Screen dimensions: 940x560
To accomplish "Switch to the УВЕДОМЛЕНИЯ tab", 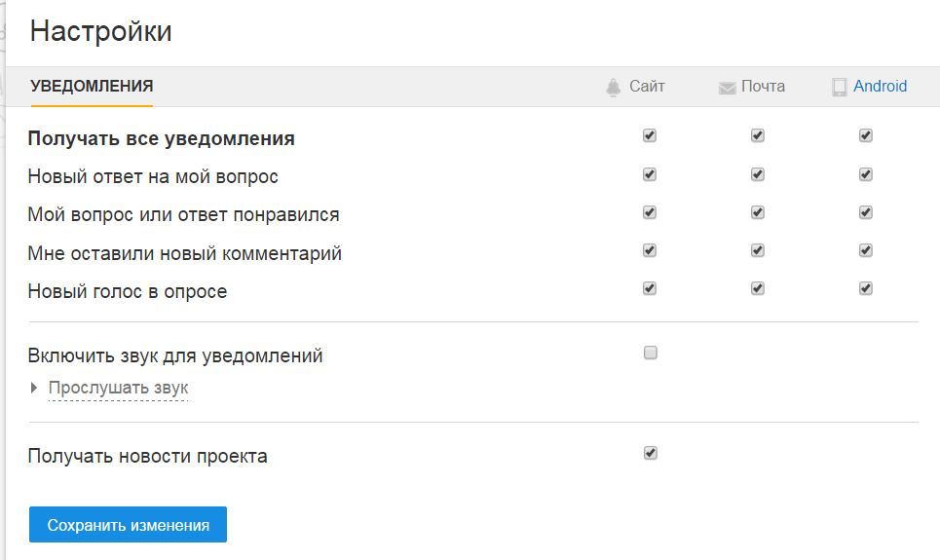I will click(92, 87).
